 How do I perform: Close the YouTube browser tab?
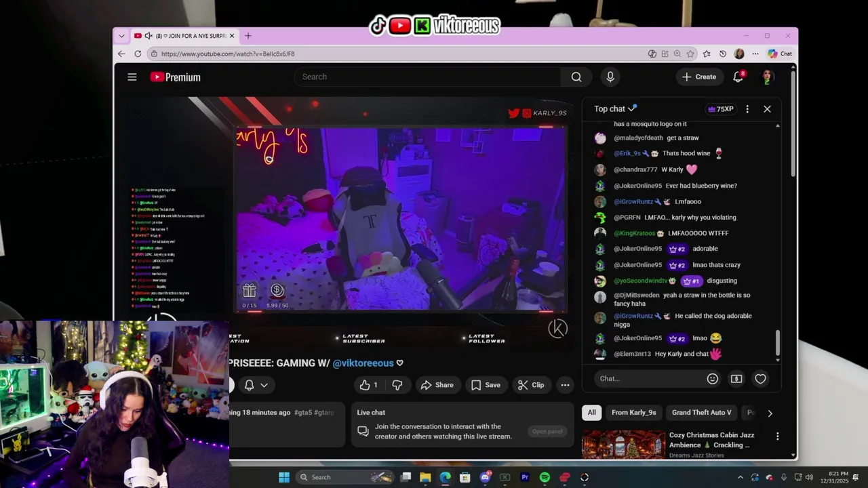pos(232,36)
